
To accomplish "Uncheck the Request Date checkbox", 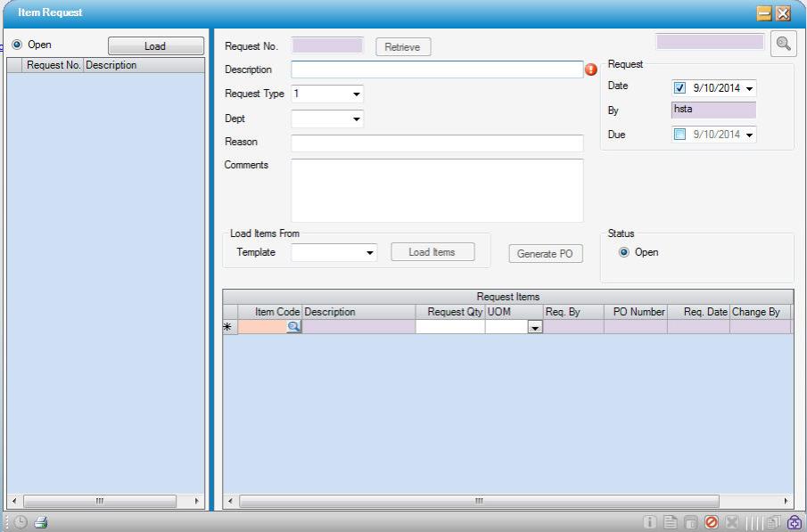I will 679,88.
